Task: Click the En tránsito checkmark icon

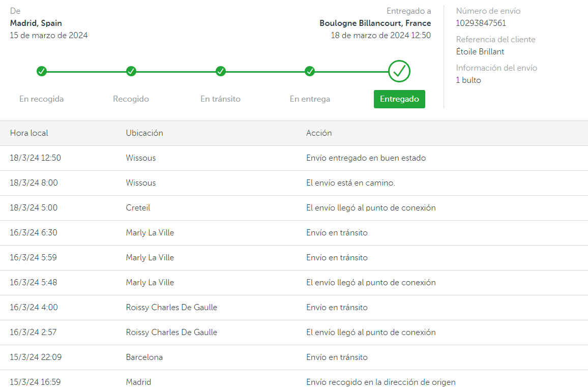Action: pos(221,71)
